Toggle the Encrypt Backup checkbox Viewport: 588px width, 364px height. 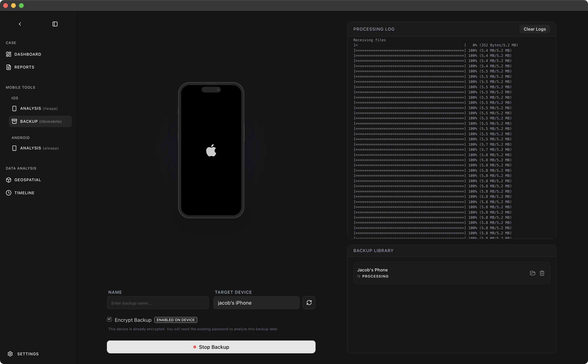[x=109, y=319]
